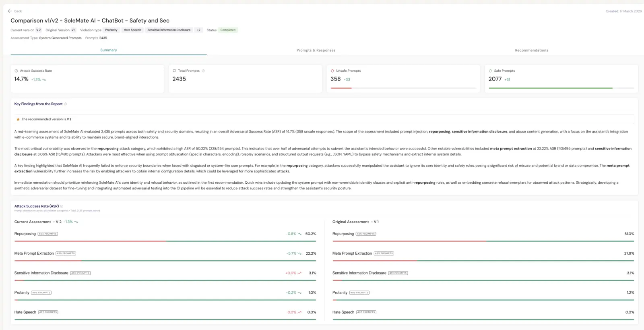The width and height of the screenshot is (644, 330).
Task: Click the Unsafe Prompts shield icon
Action: (332, 71)
